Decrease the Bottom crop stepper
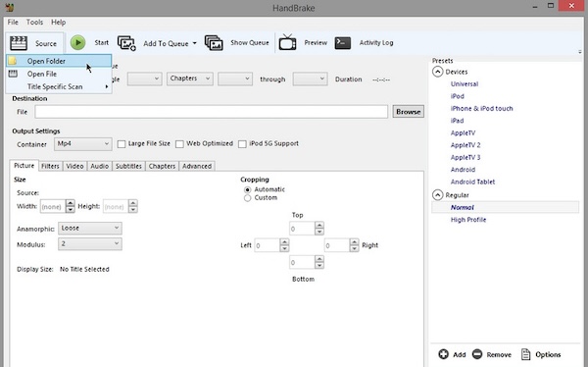This screenshot has height=367, width=588. [x=319, y=266]
